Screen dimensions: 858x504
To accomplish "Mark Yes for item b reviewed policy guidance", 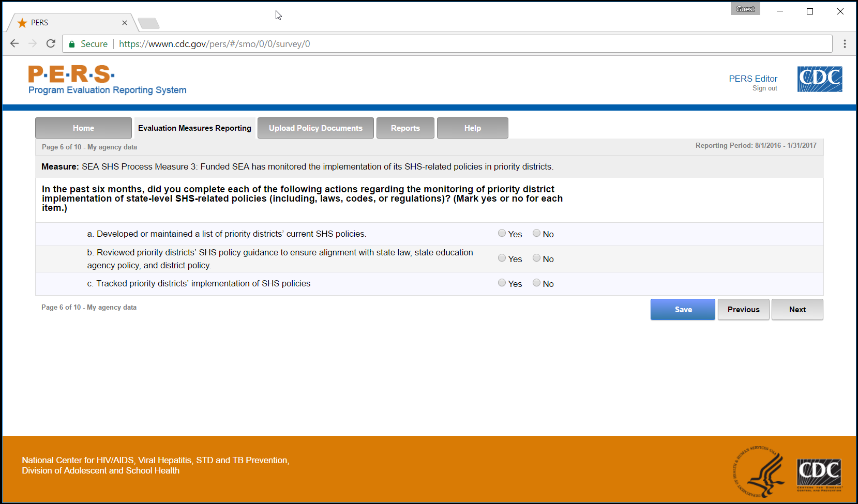I will click(x=502, y=258).
